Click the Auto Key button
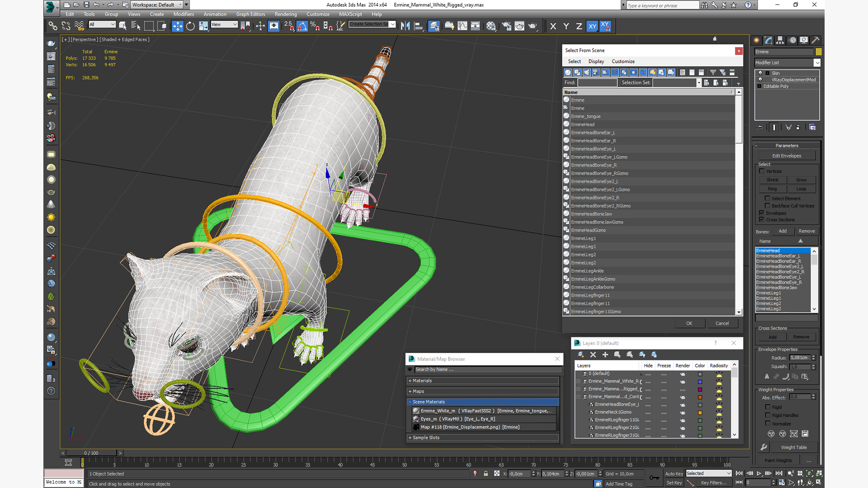 (x=674, y=474)
